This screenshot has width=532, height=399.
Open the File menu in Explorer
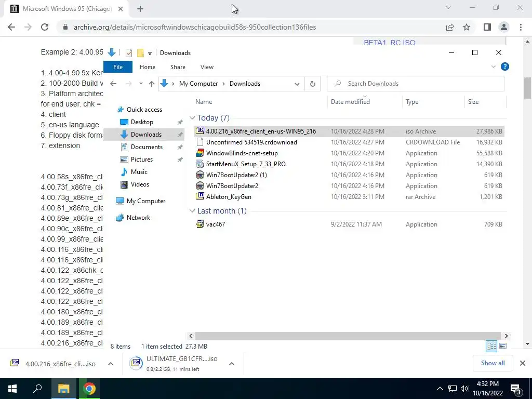118,67
